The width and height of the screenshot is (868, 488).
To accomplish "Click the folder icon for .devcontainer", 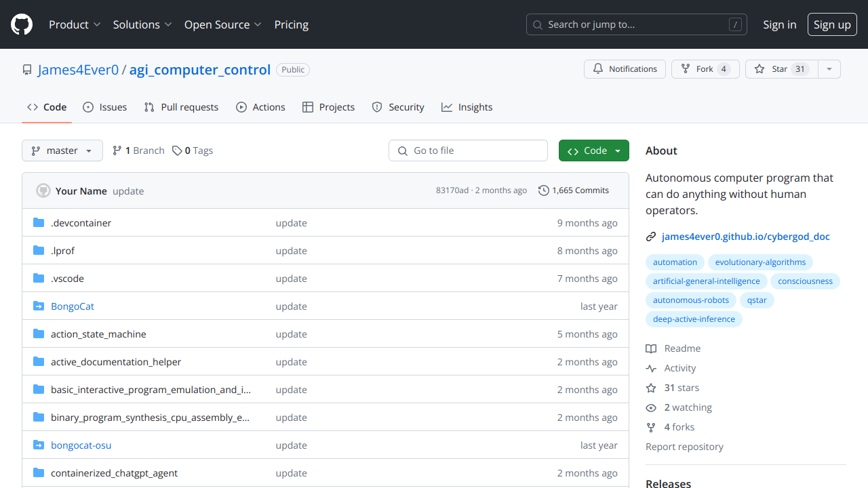I will [39, 222].
